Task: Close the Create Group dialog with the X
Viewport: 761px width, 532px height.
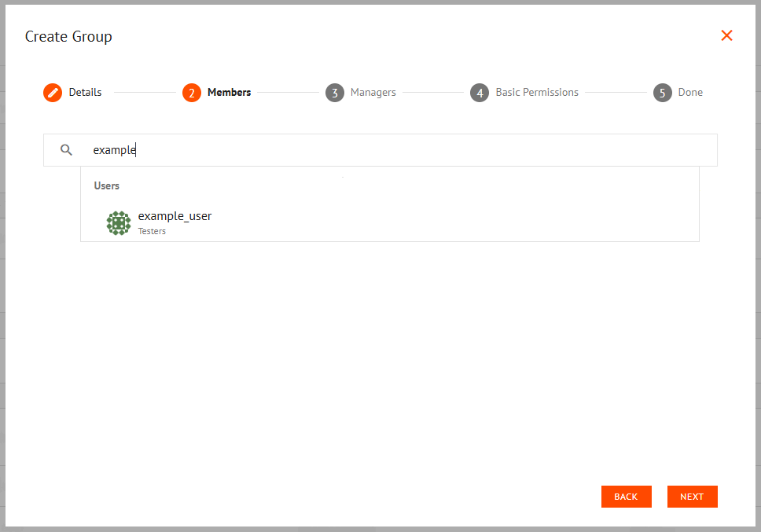Action: (726, 35)
